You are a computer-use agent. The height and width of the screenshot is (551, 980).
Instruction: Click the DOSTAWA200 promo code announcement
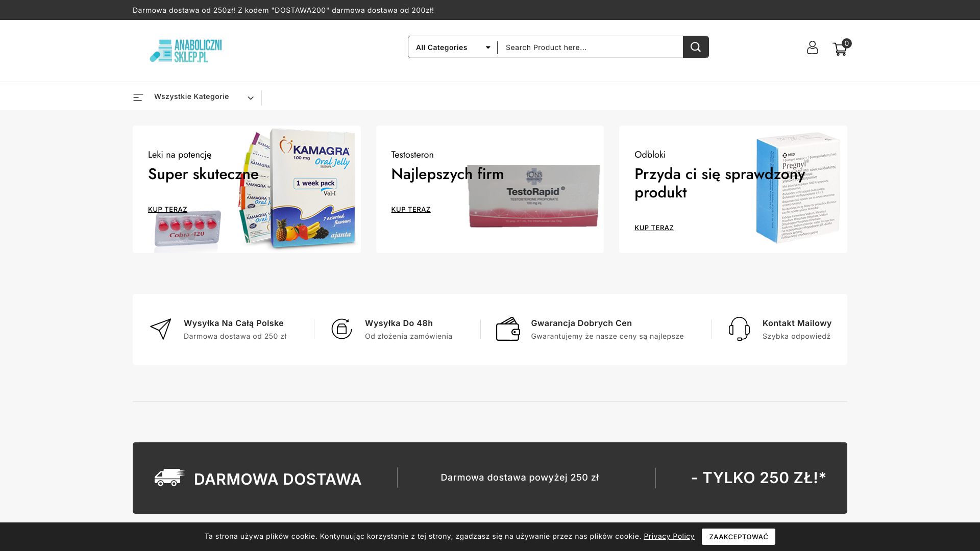click(x=283, y=10)
